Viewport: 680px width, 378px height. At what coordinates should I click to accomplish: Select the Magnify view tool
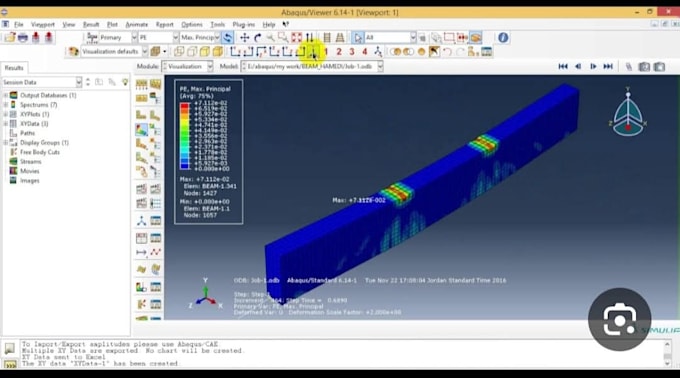pyautogui.click(x=270, y=38)
